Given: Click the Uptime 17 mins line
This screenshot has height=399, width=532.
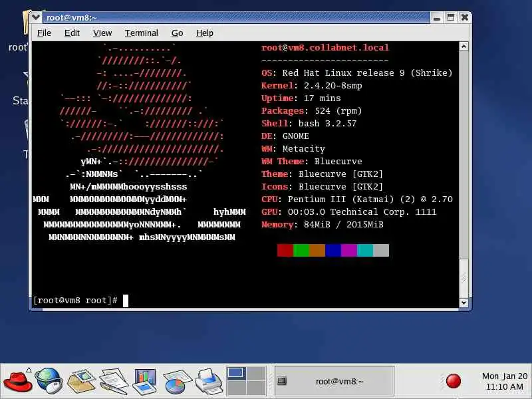Looking at the screenshot, I should pos(301,98).
